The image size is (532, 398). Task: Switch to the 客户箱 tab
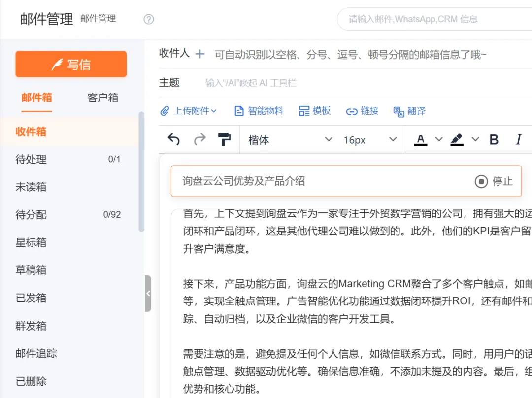[x=103, y=98]
